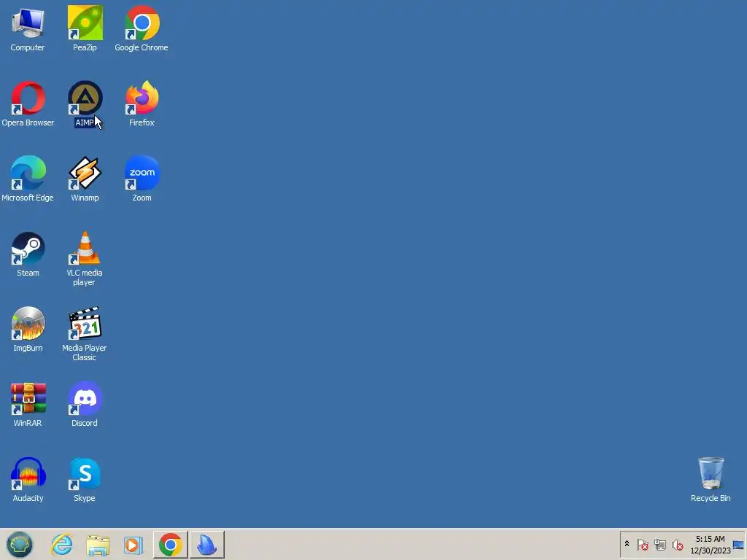The width and height of the screenshot is (747, 560).
Task: Open the Start menu orb
Action: coord(20,544)
